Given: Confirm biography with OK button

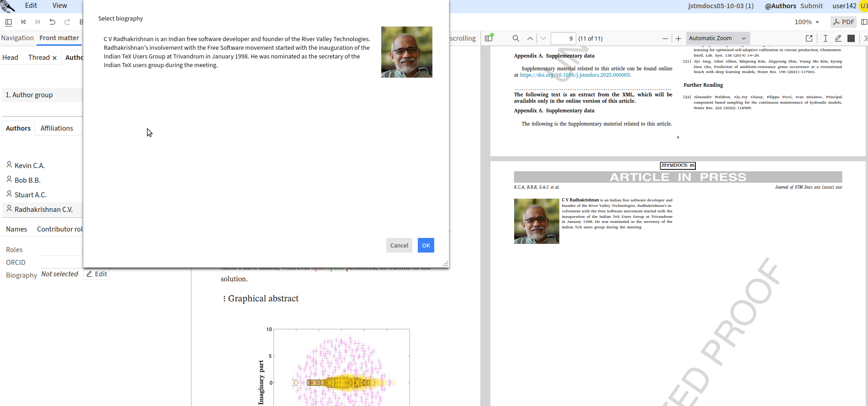Looking at the screenshot, I should click(426, 245).
